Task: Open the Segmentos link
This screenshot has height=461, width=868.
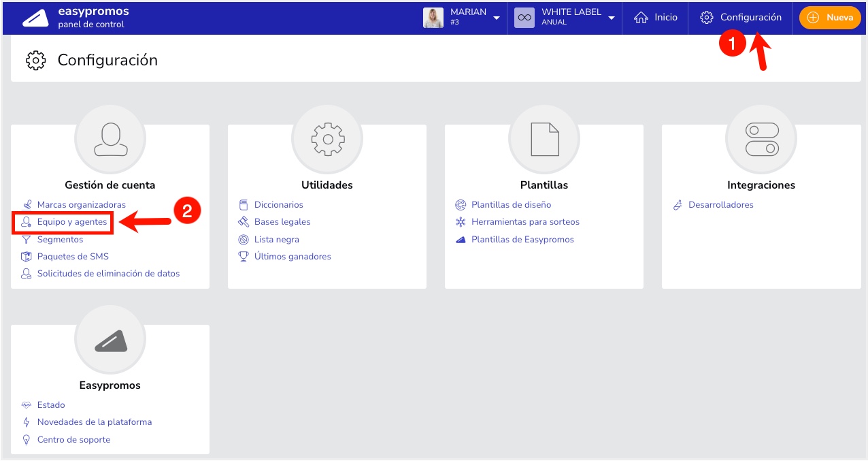Action: point(60,240)
